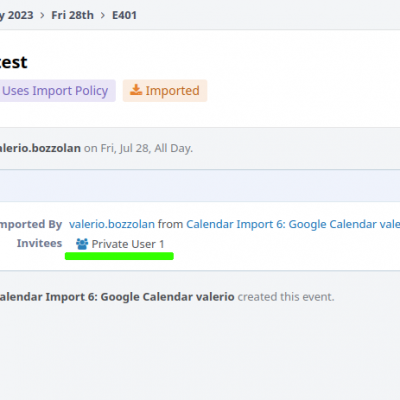
Task: Open Calendar Import 6 Google Calendar link
Action: click(293, 224)
